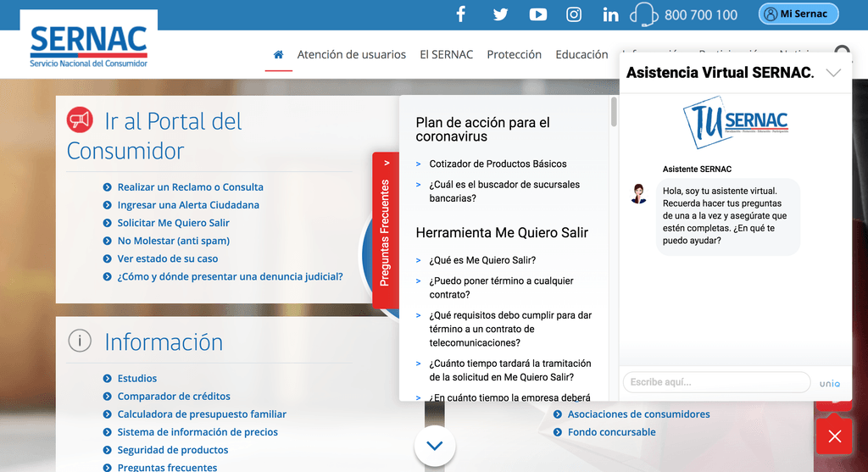Click the unio logo in chat
This screenshot has height=472, width=868.
coord(829,384)
